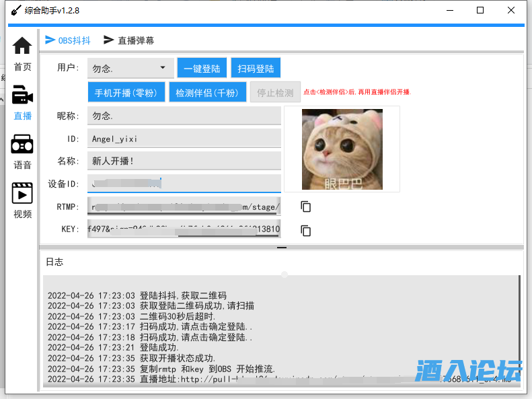Image resolution: width=532 pixels, height=399 pixels.
Task: Switch to the 直播弹幕 tab
Action: pyautogui.click(x=128, y=40)
